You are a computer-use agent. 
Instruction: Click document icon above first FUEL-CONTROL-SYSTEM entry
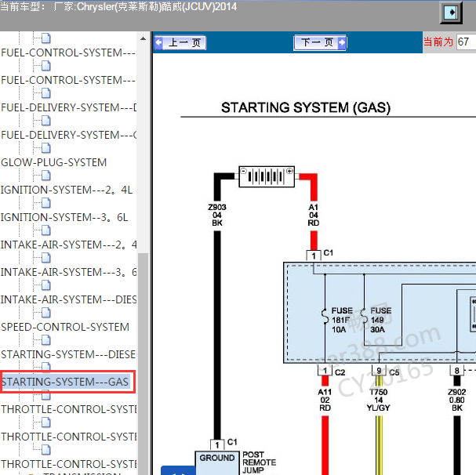click(x=45, y=38)
